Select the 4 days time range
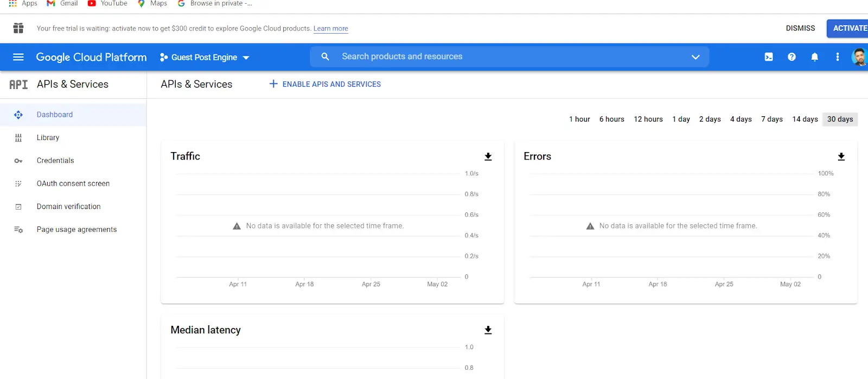This screenshot has height=379, width=868. click(x=741, y=119)
